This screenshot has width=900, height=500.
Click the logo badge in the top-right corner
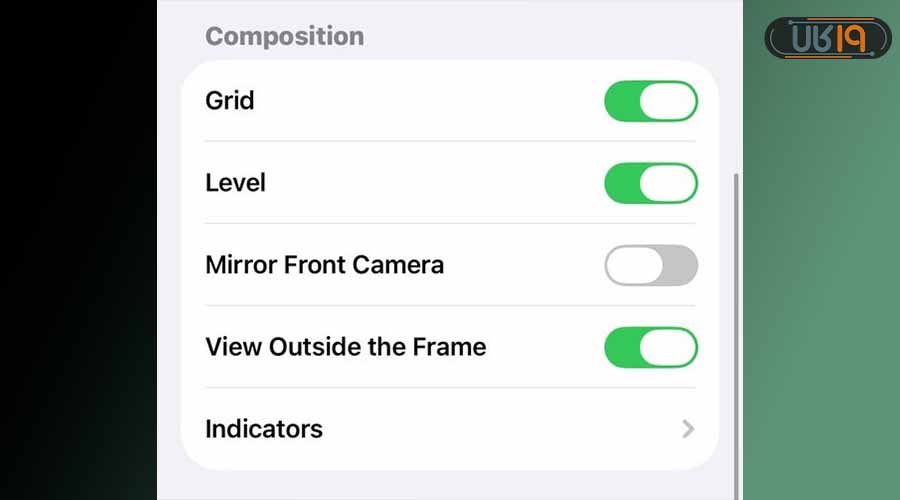pyautogui.click(x=827, y=38)
